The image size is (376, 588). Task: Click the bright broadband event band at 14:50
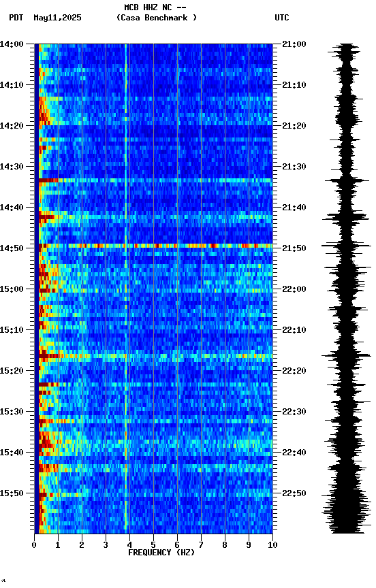pos(155,246)
